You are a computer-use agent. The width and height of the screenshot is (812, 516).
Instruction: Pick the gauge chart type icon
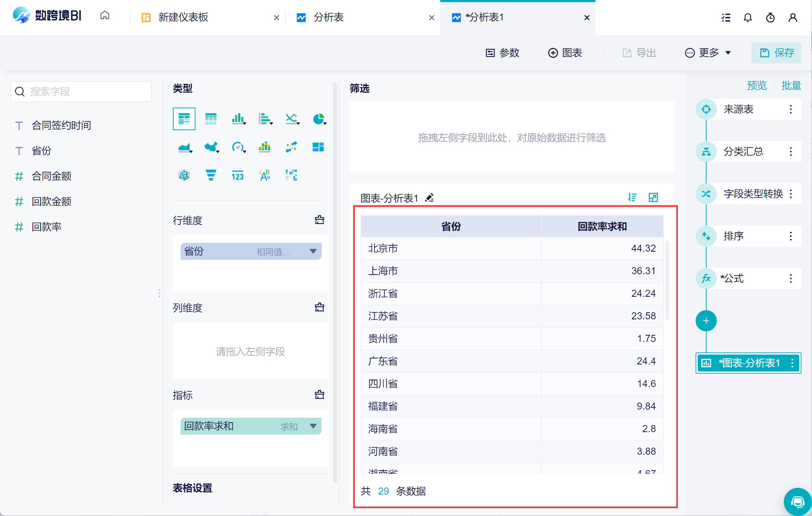click(238, 147)
